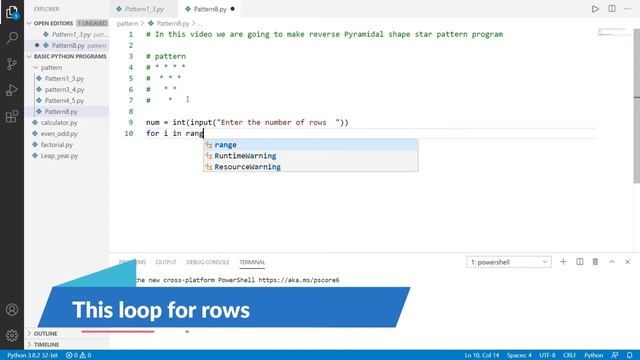The height and width of the screenshot is (360, 640).
Task: Kill terminal with trash icon
Action: (x=596, y=262)
